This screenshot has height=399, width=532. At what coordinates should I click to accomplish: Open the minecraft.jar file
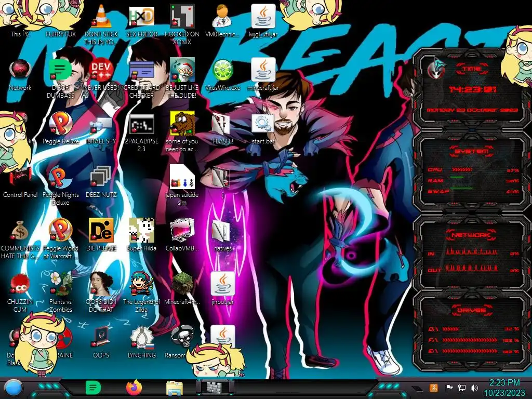coord(263,75)
